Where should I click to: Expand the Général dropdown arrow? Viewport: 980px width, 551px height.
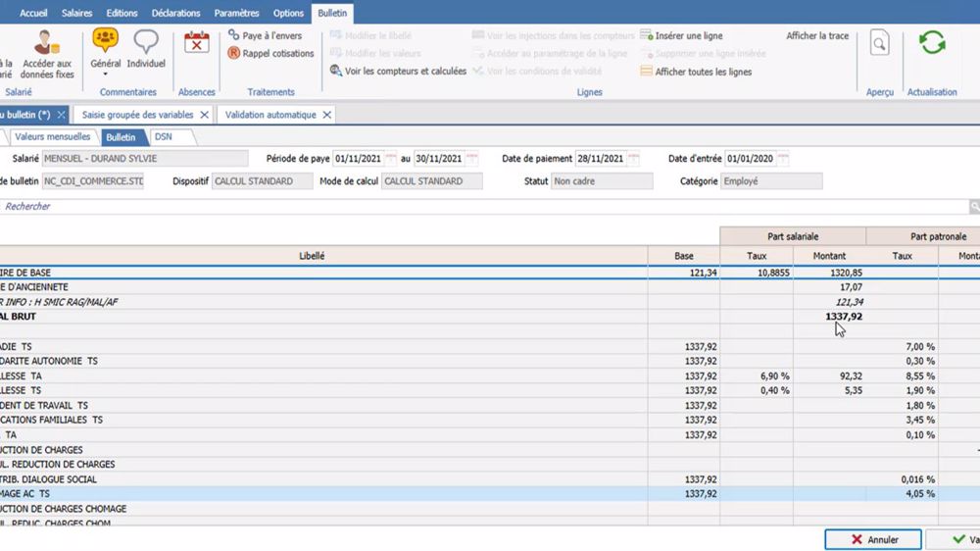(105, 75)
